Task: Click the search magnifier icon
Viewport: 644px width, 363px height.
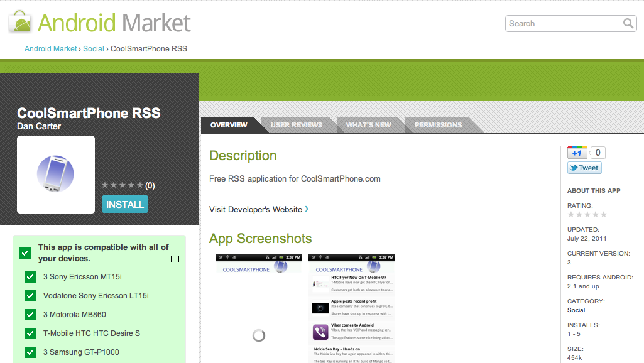Action: tap(628, 23)
